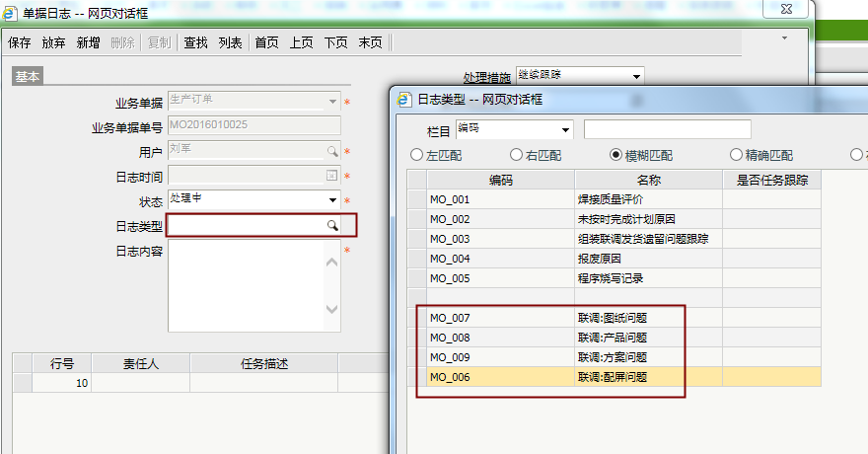Jump to 末页 in the toolbar

pyautogui.click(x=370, y=42)
